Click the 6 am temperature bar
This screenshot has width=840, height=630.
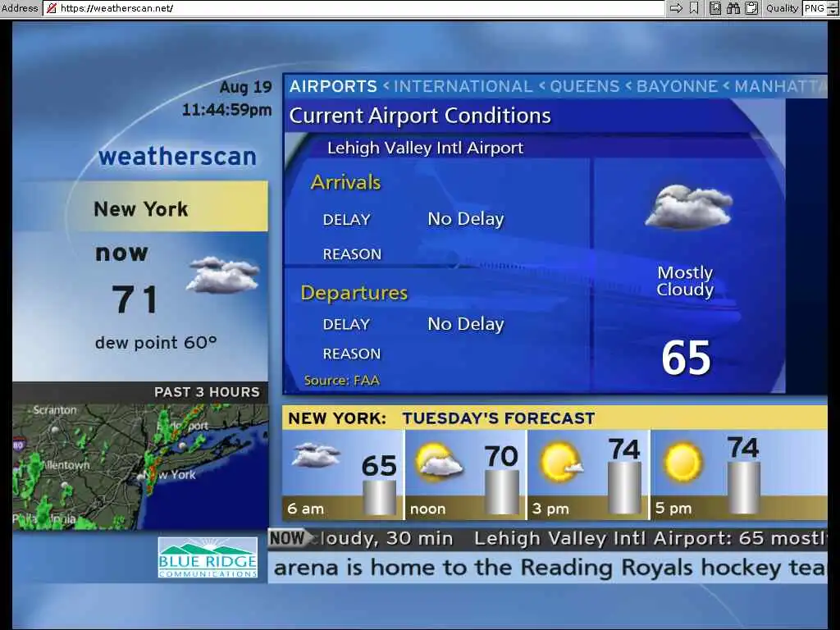[379, 498]
